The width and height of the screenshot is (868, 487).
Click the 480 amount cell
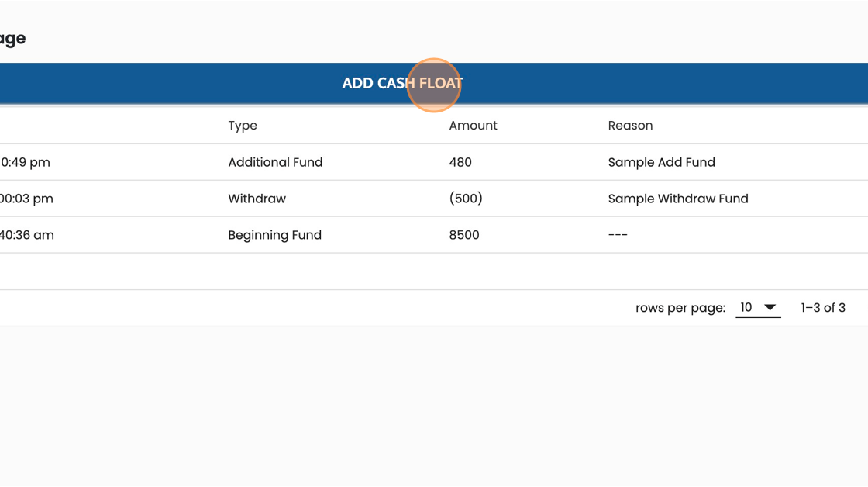[460, 162]
